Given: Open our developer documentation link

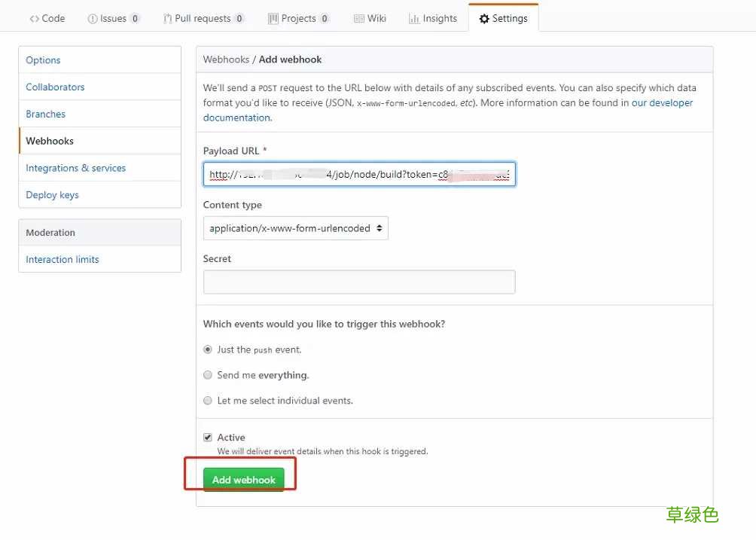Looking at the screenshot, I should tap(663, 102).
